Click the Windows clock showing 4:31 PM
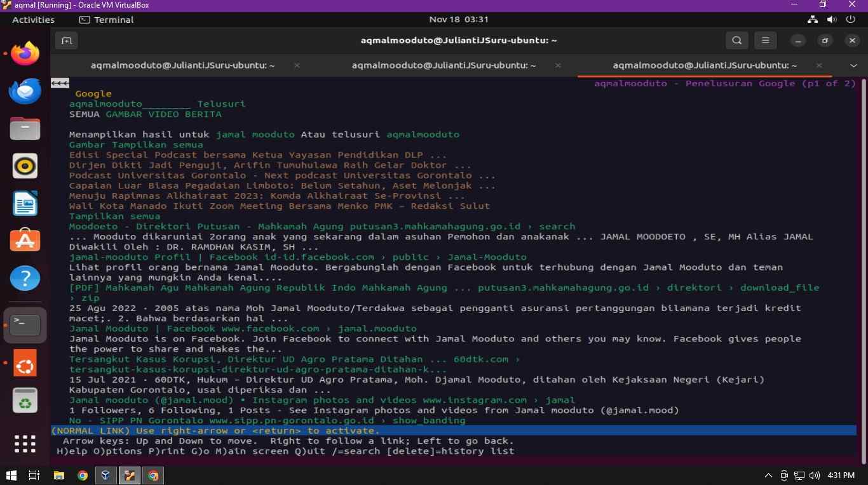Image resolution: width=868 pixels, height=485 pixels. (841, 475)
